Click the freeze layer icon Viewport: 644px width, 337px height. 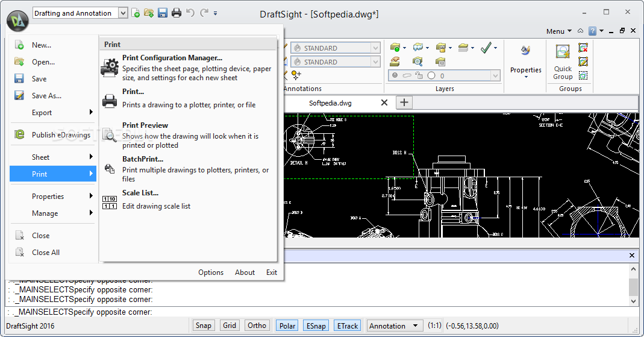pos(417,48)
